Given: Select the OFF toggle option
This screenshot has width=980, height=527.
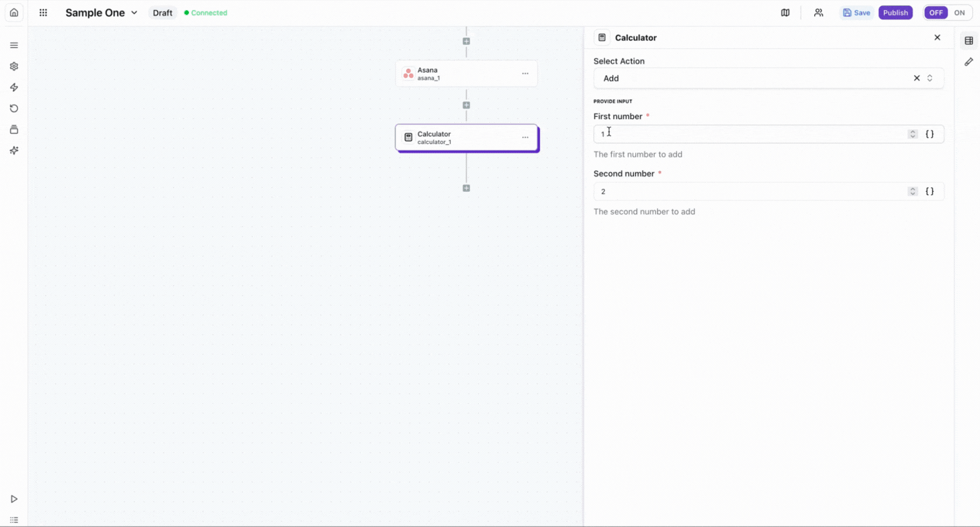Looking at the screenshot, I should pyautogui.click(x=936, y=13).
